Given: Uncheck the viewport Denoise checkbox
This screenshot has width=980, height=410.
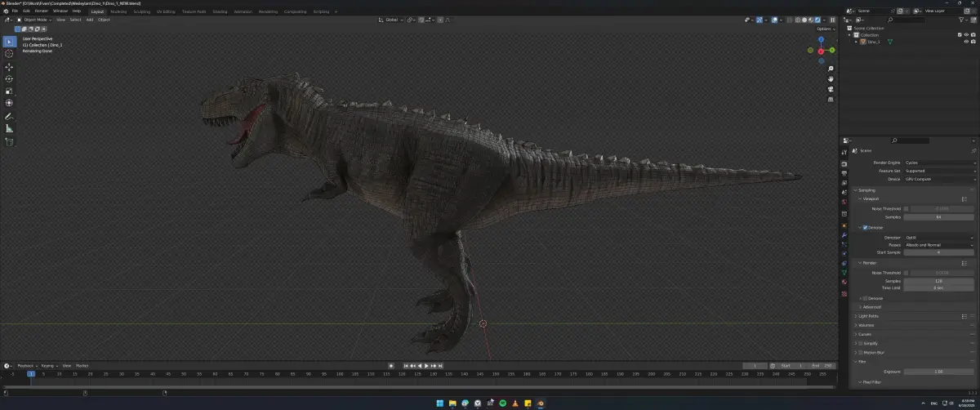Looking at the screenshot, I should pyautogui.click(x=865, y=228).
